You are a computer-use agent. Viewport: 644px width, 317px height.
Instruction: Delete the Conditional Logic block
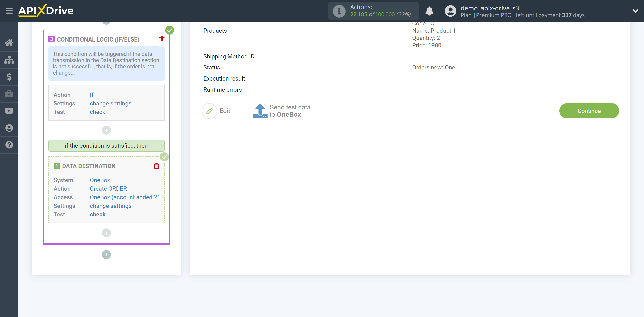pos(162,39)
